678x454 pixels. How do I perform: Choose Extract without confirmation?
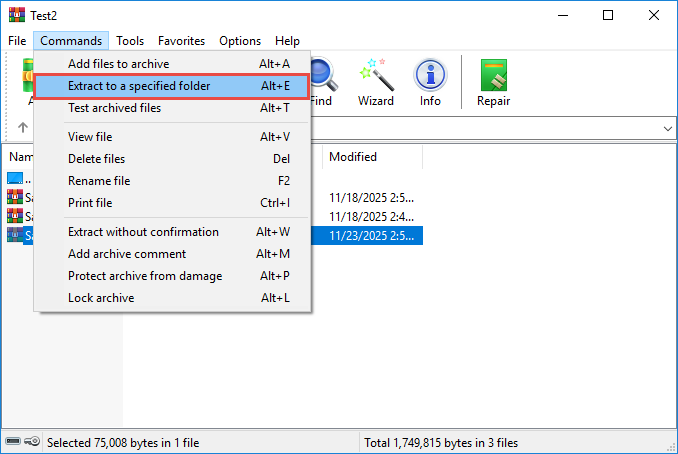(x=172, y=232)
